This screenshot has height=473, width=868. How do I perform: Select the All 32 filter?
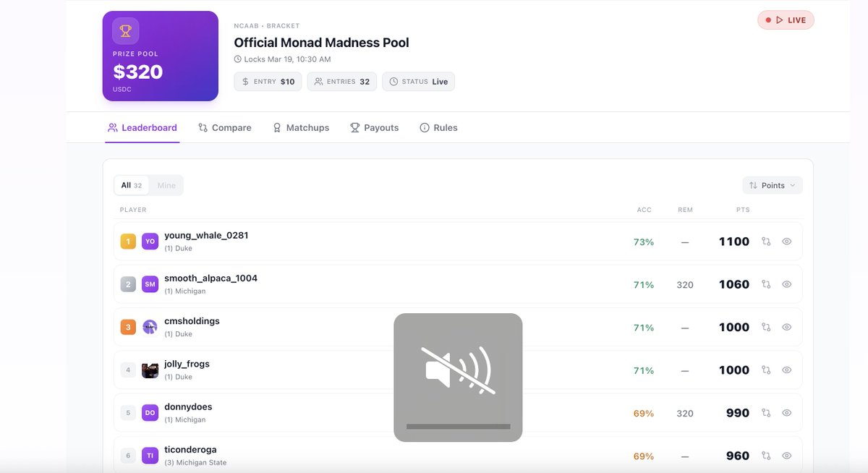pos(132,185)
